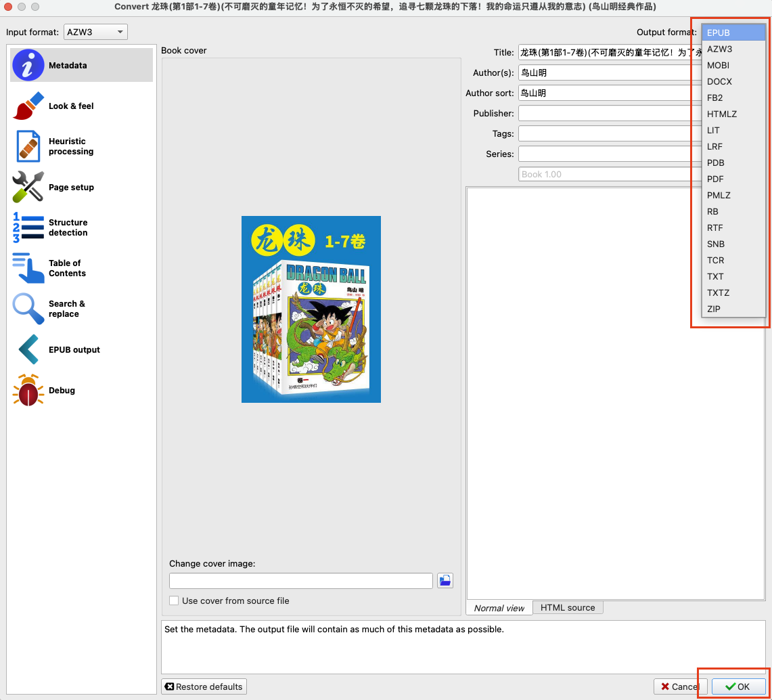Select the Table of Contents icon
The image size is (772, 700).
(x=28, y=269)
